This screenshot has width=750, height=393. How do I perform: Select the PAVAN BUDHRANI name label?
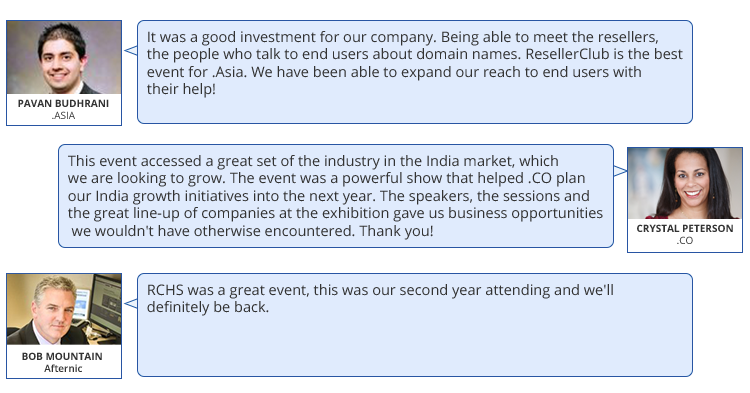pyautogui.click(x=63, y=103)
